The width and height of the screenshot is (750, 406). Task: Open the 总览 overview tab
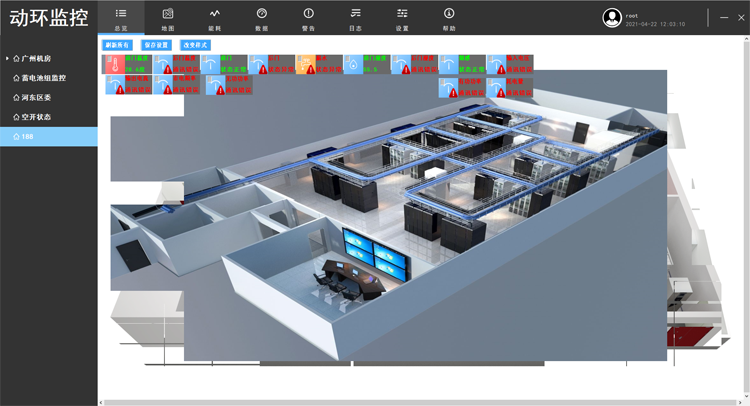click(x=120, y=18)
